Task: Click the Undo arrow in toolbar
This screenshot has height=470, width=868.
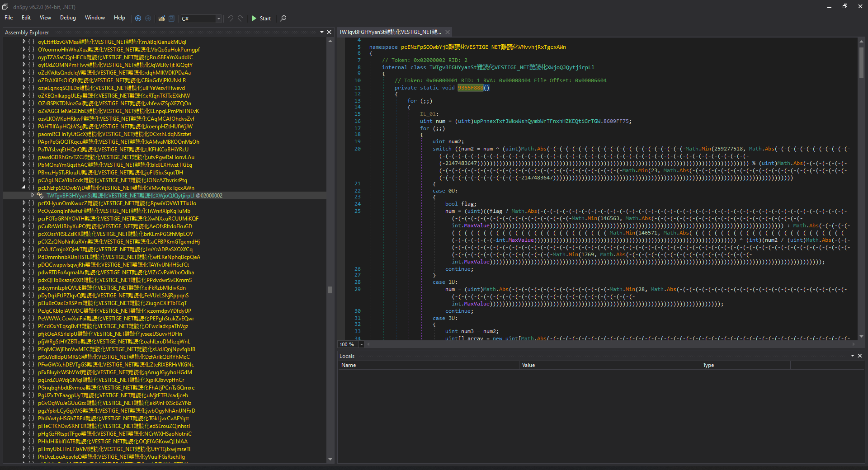Action: tap(231, 19)
